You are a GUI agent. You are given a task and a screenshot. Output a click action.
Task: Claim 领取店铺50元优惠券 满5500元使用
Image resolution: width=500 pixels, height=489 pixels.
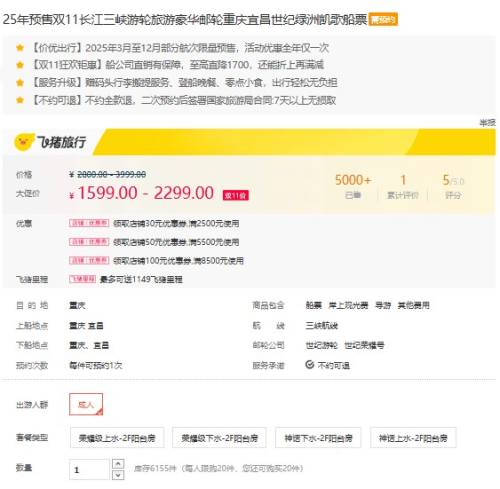point(176,242)
